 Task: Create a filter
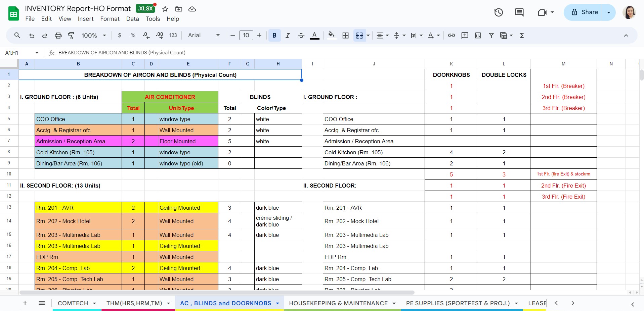491,35
